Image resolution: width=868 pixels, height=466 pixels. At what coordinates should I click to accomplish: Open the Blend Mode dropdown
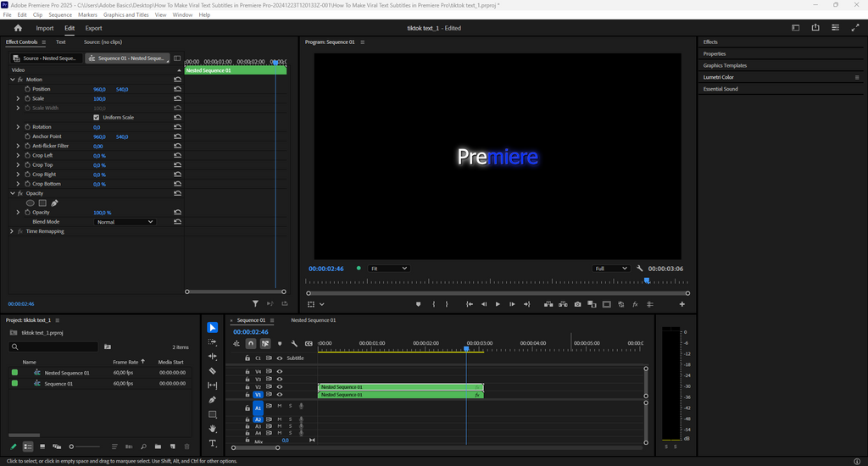click(125, 222)
